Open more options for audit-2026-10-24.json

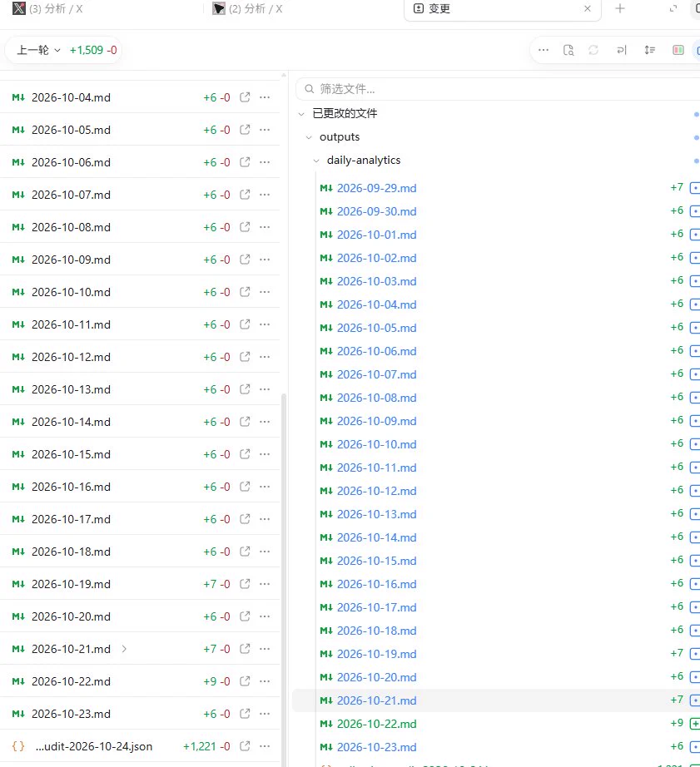pyautogui.click(x=265, y=746)
